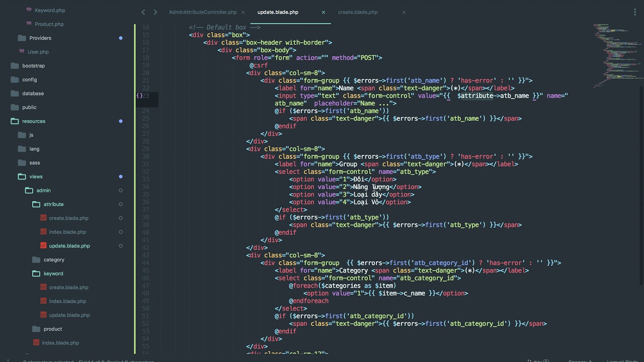This screenshot has height=362, width=644.
Task: Open index.blade.php under the keyword folder
Action: (x=67, y=301)
